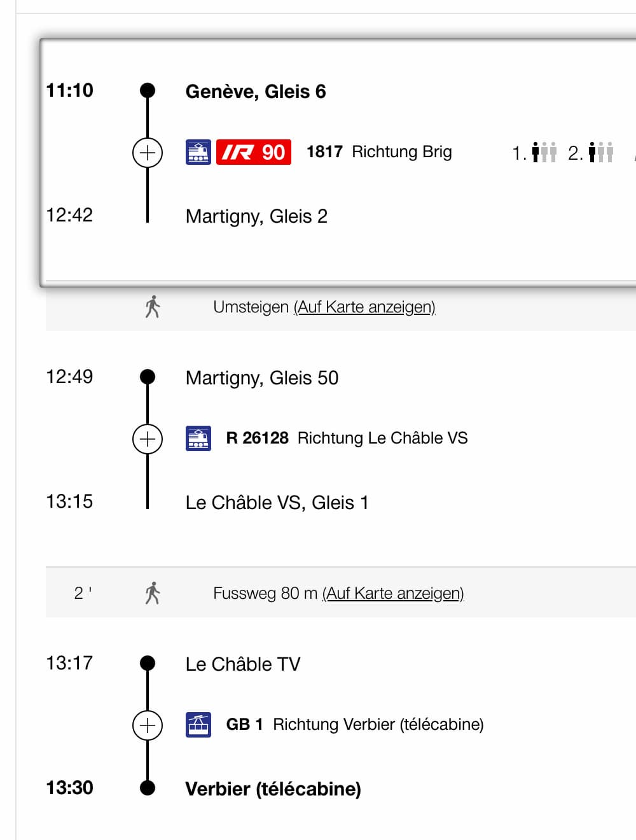
Task: Click the 2nd class occupancy icon
Action: pyautogui.click(x=600, y=152)
